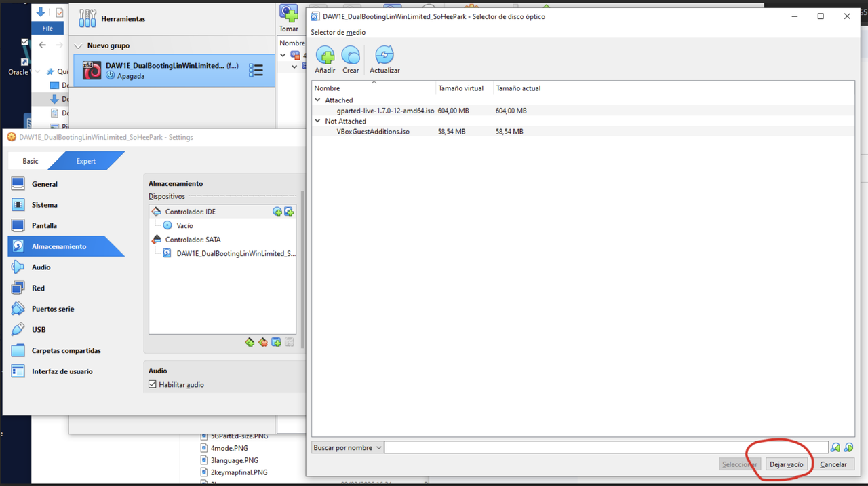Open the File tab in File Explorer
The image size is (868, 486).
click(x=47, y=28)
